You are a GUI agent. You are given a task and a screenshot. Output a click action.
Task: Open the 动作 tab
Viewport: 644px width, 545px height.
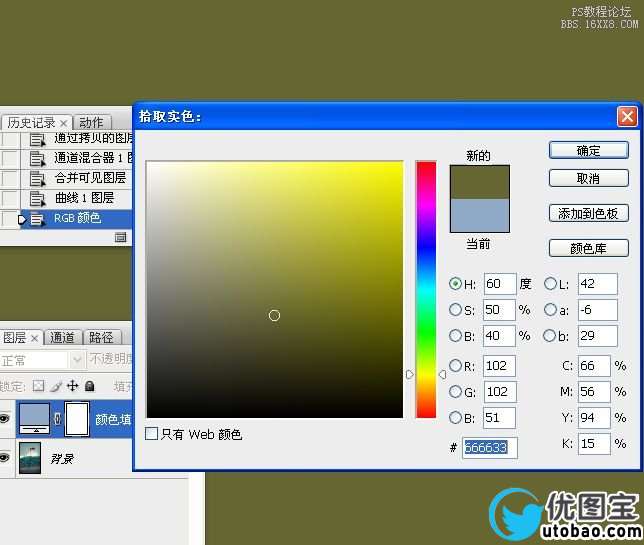tap(91, 123)
